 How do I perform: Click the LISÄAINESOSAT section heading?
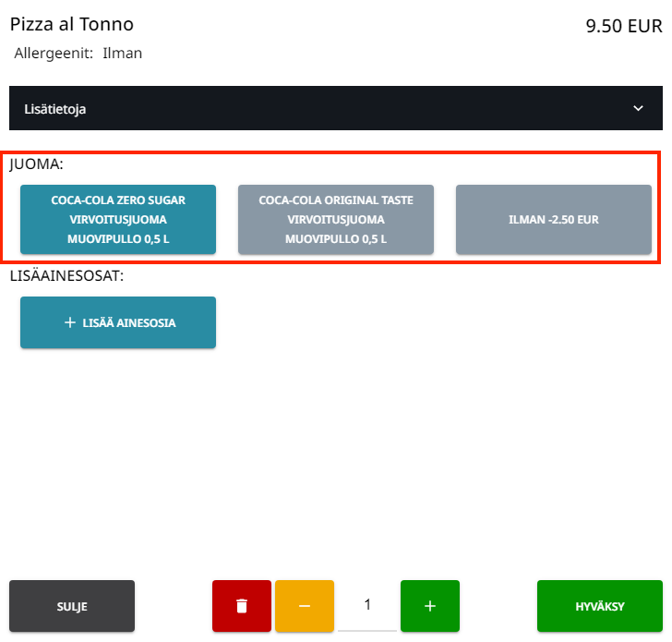[x=66, y=275]
